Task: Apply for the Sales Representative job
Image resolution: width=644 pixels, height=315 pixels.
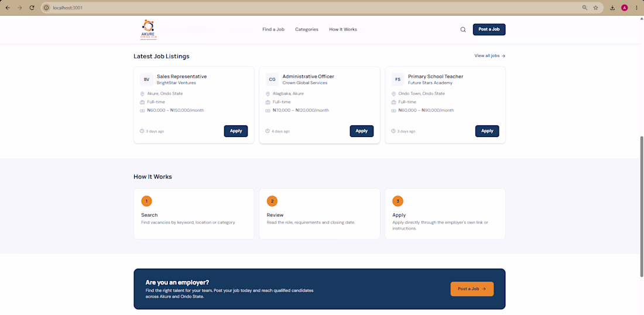Action: [236, 131]
